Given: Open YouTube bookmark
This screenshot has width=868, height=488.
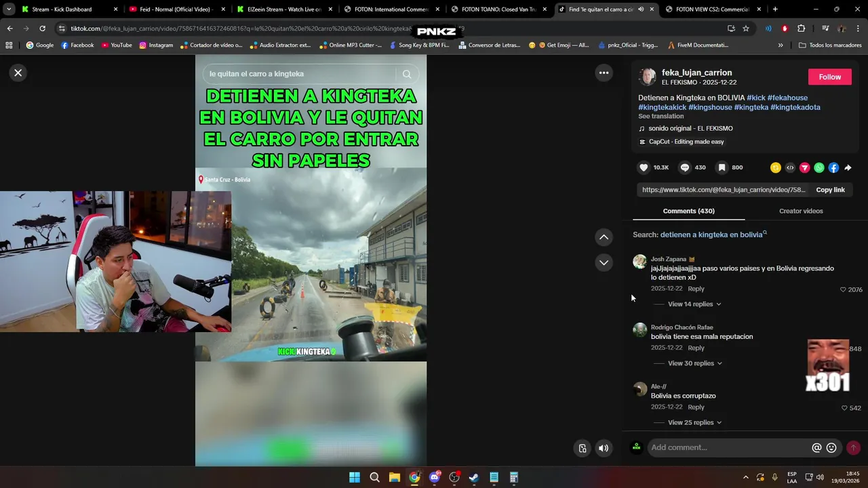Looking at the screenshot, I should 117,45.
